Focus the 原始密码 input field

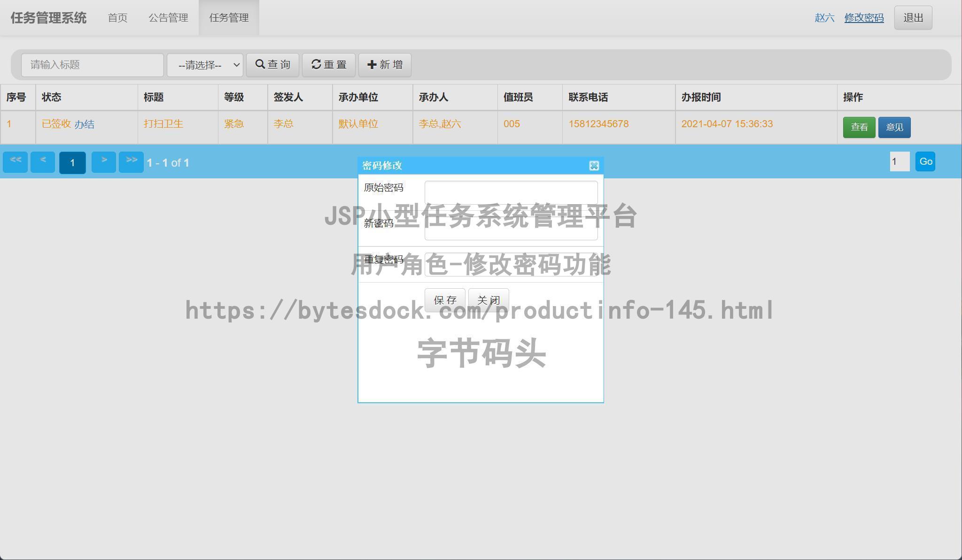tap(510, 192)
